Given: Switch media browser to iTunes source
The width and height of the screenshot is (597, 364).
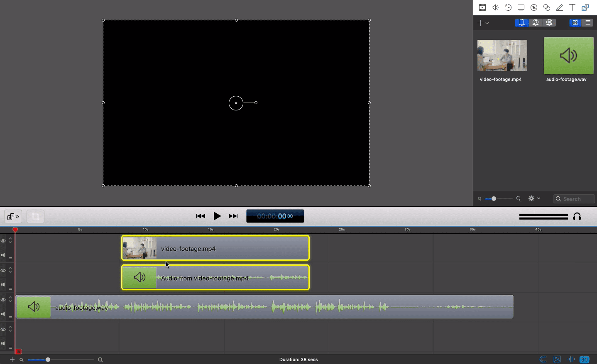Looking at the screenshot, I should (x=536, y=23).
